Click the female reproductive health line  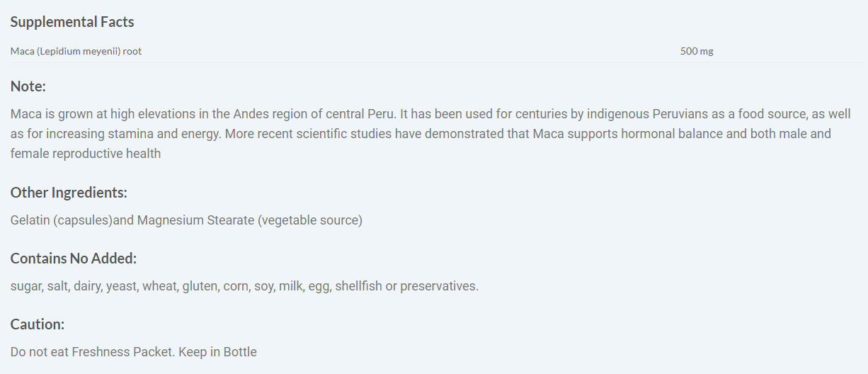(x=86, y=154)
